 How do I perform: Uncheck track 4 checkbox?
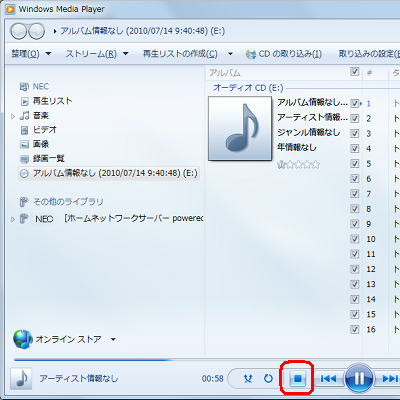coord(355,149)
